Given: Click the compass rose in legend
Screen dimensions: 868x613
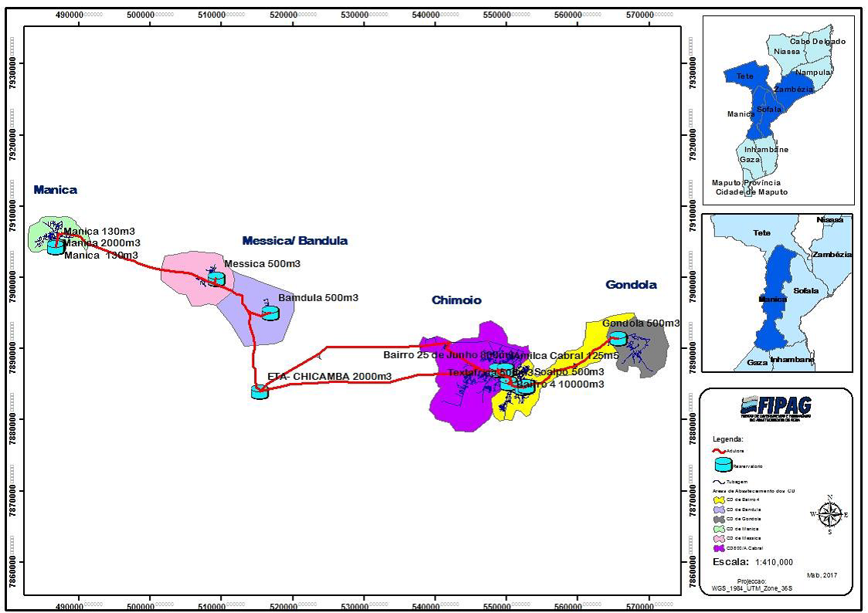Looking at the screenshot, I should tap(829, 513).
